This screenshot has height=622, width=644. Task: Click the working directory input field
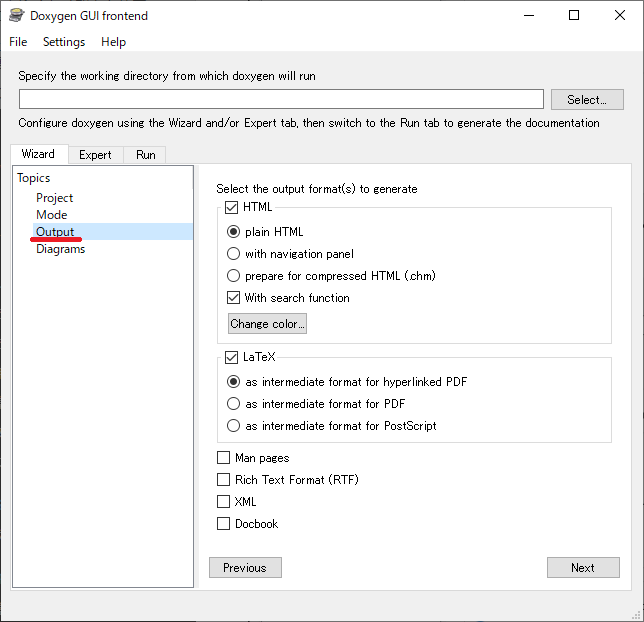[281, 99]
